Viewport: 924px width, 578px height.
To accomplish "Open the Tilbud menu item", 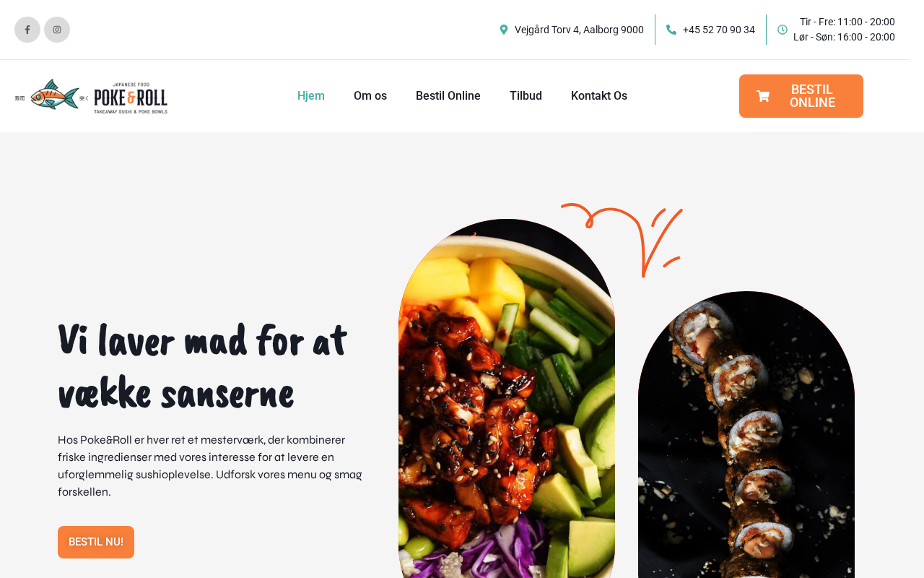I will click(x=526, y=96).
